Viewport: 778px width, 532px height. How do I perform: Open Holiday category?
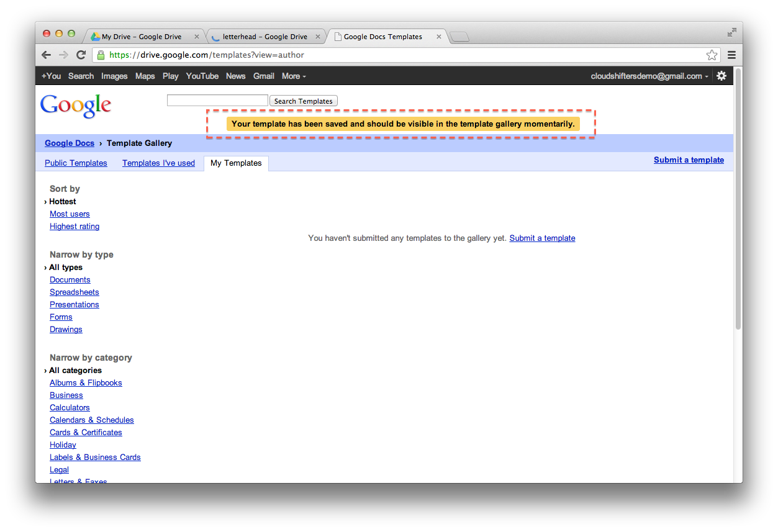[63, 444]
